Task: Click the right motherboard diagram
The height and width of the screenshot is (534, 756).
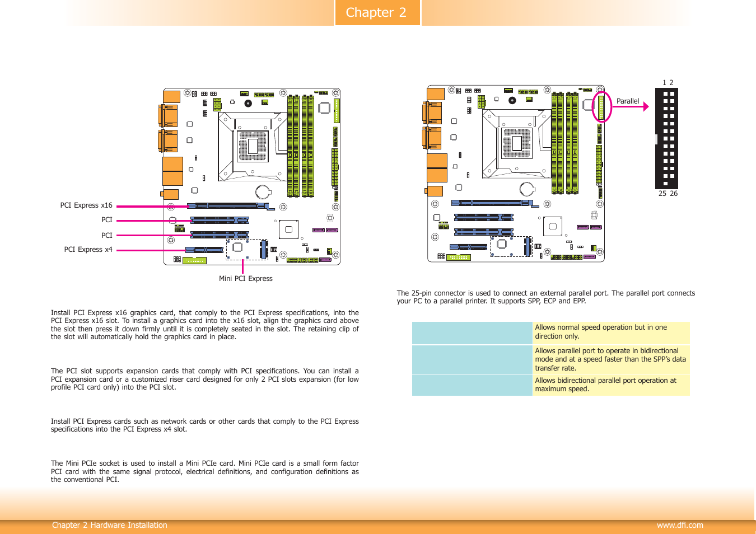Action: click(514, 174)
